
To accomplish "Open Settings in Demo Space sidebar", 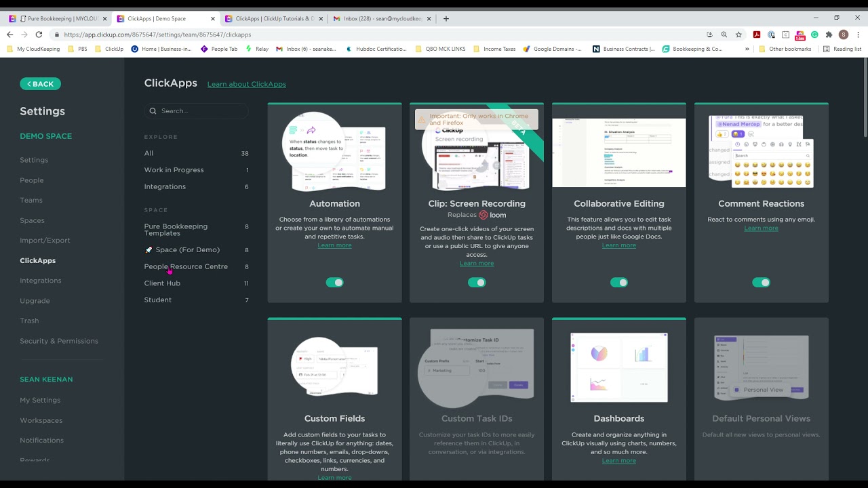I will [x=34, y=160].
